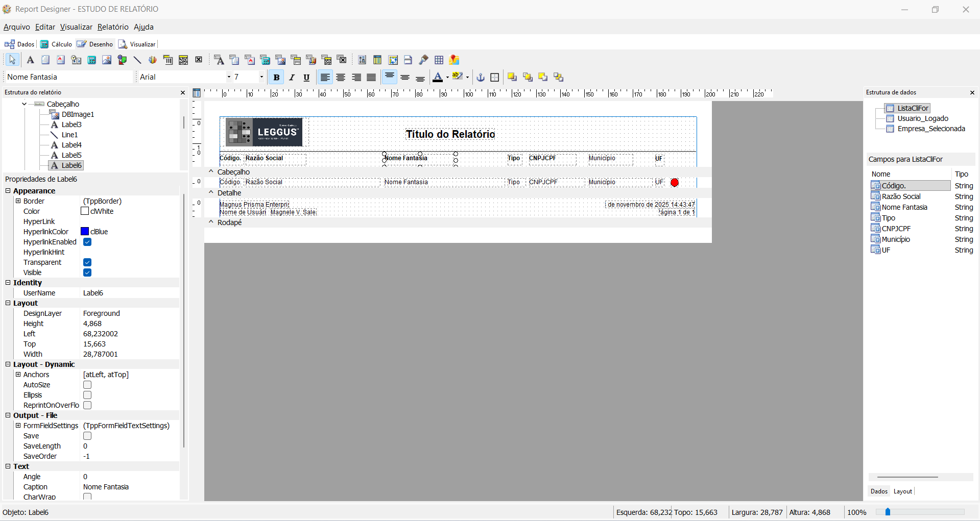Toggle italic formatting
Image resolution: width=980 pixels, height=521 pixels.
[292, 78]
